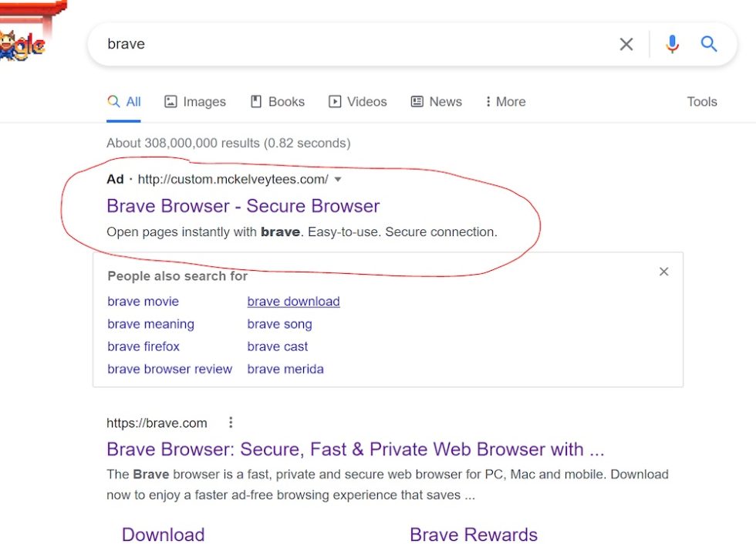Click the brave merida related search
The height and width of the screenshot is (544, 756).
(285, 369)
